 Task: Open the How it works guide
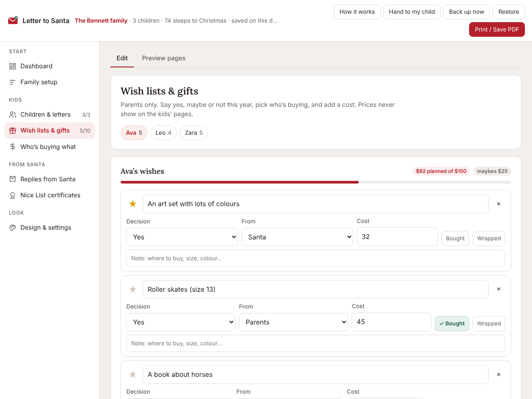(x=357, y=12)
